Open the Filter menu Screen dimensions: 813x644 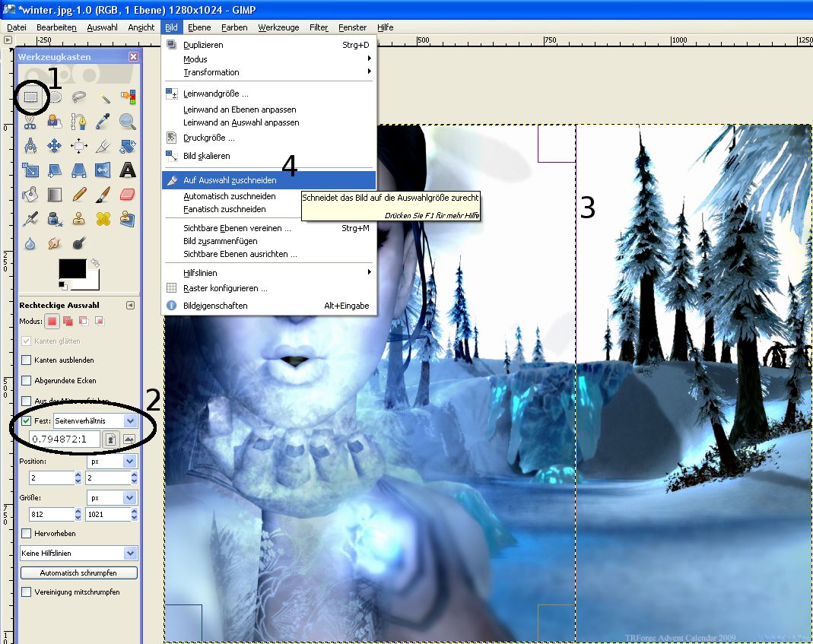[x=319, y=27]
